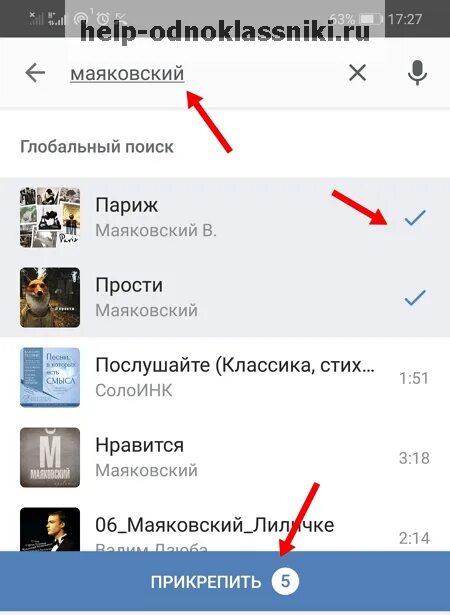This screenshot has width=450, height=615.
Task: Uncheck the Прости track checkmark
Action: tap(415, 298)
